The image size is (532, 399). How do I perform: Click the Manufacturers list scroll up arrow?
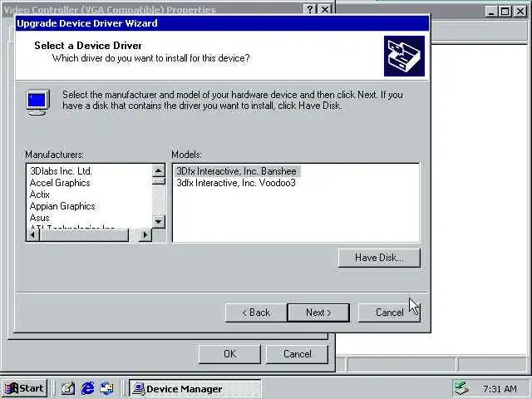(159, 170)
